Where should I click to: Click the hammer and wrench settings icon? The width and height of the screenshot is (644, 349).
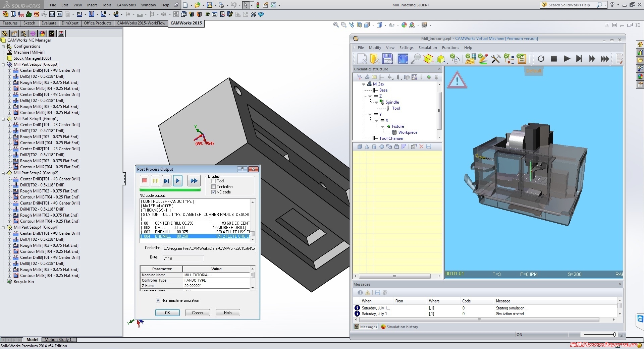(496, 59)
